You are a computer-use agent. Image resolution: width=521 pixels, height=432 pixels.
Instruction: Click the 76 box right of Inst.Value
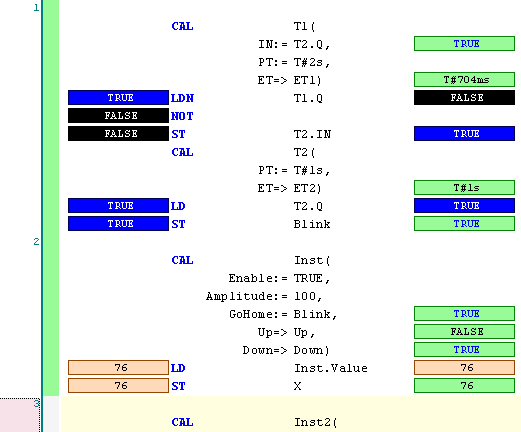coord(464,368)
